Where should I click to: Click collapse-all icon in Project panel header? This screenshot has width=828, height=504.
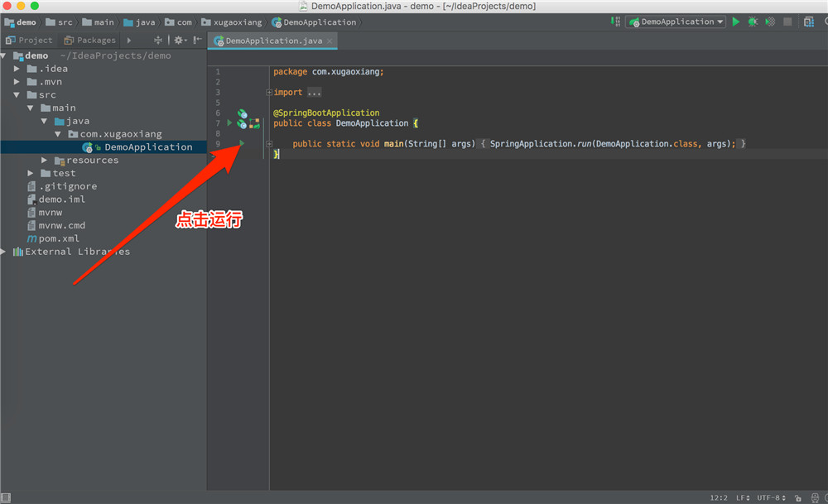tap(158, 40)
